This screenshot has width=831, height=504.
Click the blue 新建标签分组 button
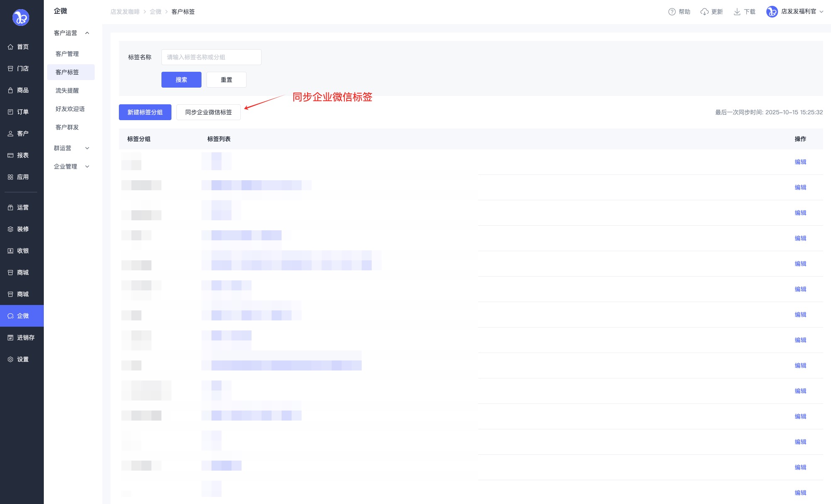(145, 112)
